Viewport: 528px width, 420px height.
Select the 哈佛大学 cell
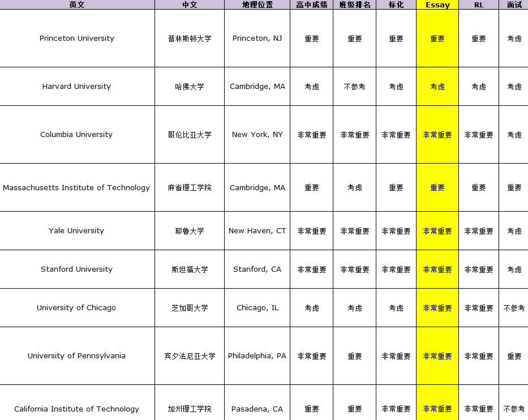click(190, 86)
